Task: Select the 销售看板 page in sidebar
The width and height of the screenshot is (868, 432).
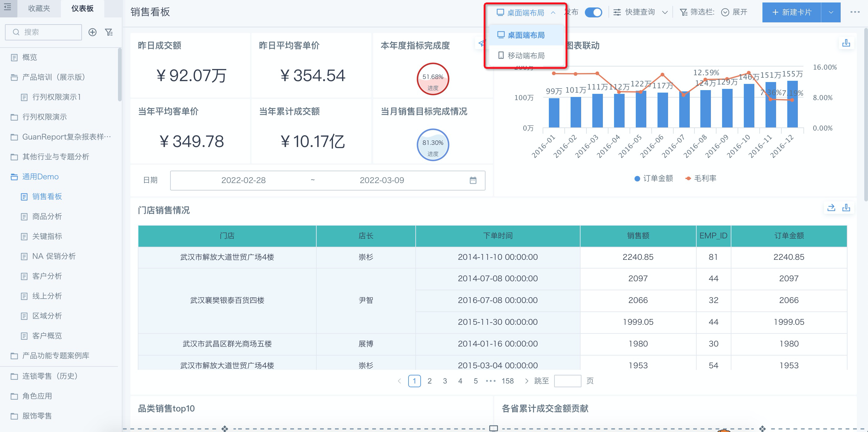Action: coord(47,197)
